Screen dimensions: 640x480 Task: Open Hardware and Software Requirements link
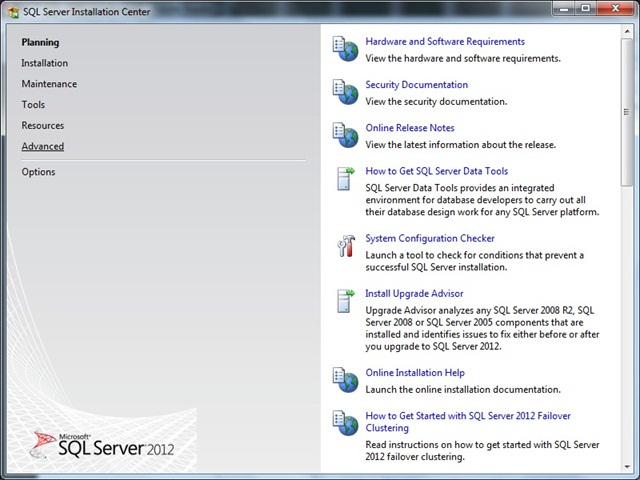click(x=445, y=42)
